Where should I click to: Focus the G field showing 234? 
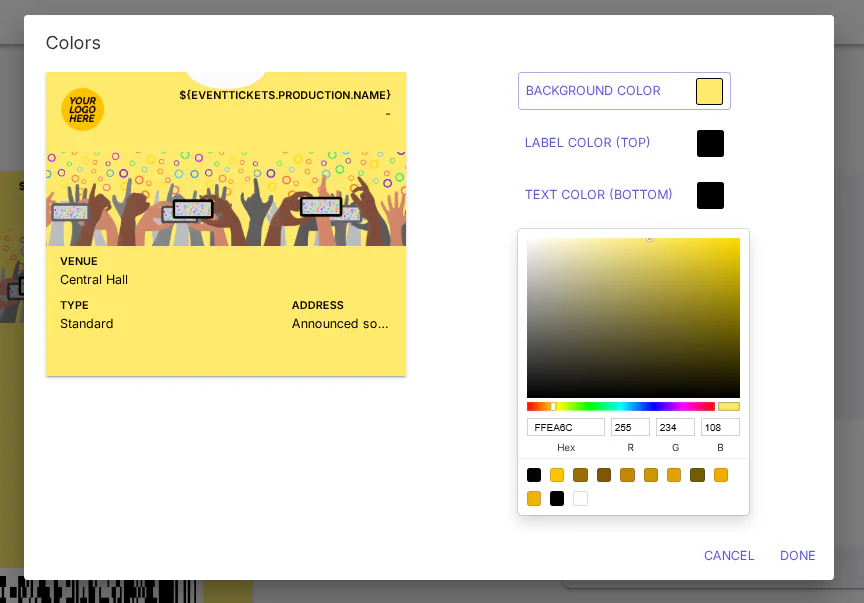[675, 427]
